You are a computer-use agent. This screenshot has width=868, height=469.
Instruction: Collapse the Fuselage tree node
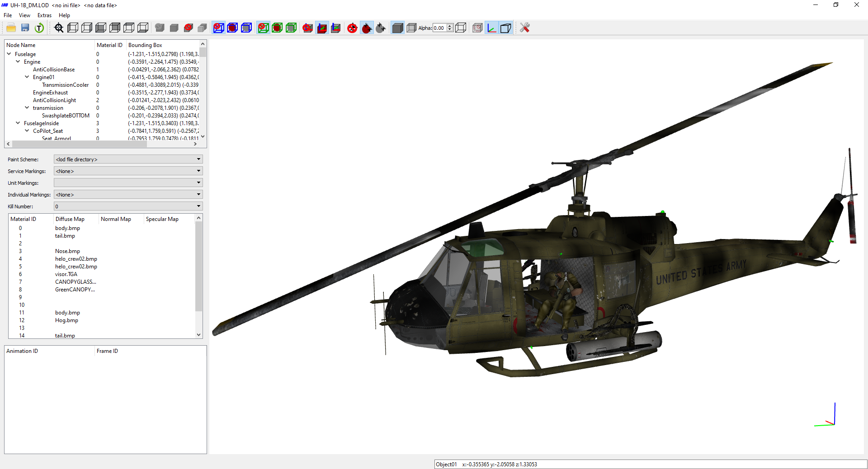point(9,54)
